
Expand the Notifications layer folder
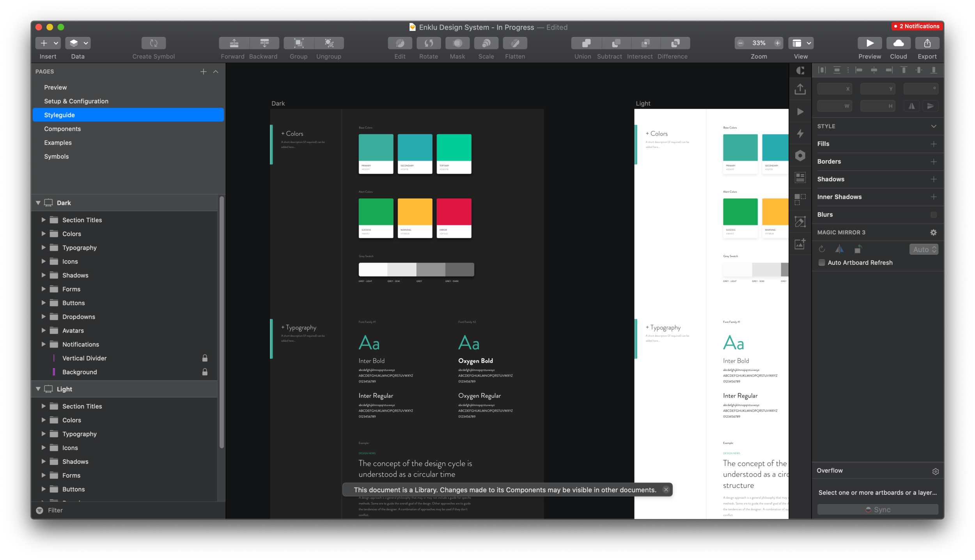coord(44,344)
